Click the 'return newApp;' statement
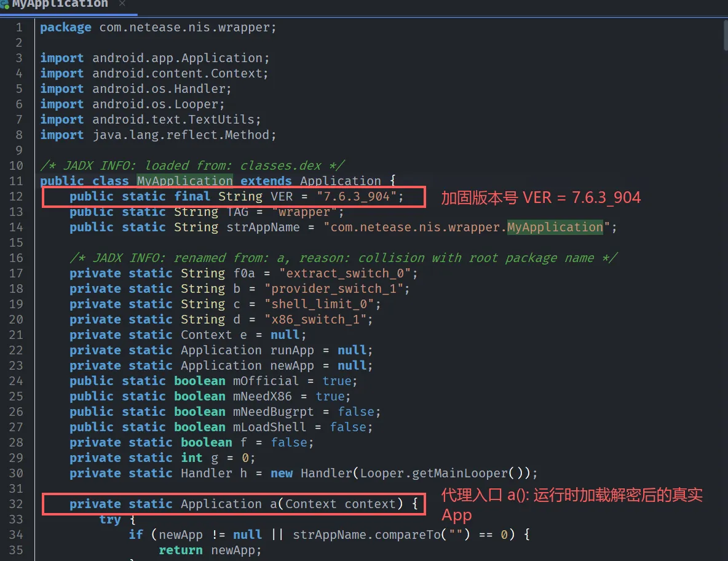The image size is (728, 561). coord(210,550)
